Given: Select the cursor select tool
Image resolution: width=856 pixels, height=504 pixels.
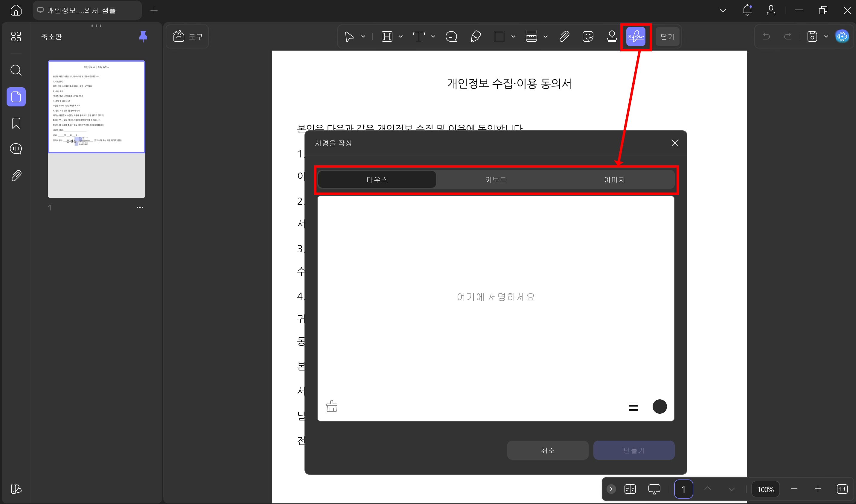Looking at the screenshot, I should point(349,36).
